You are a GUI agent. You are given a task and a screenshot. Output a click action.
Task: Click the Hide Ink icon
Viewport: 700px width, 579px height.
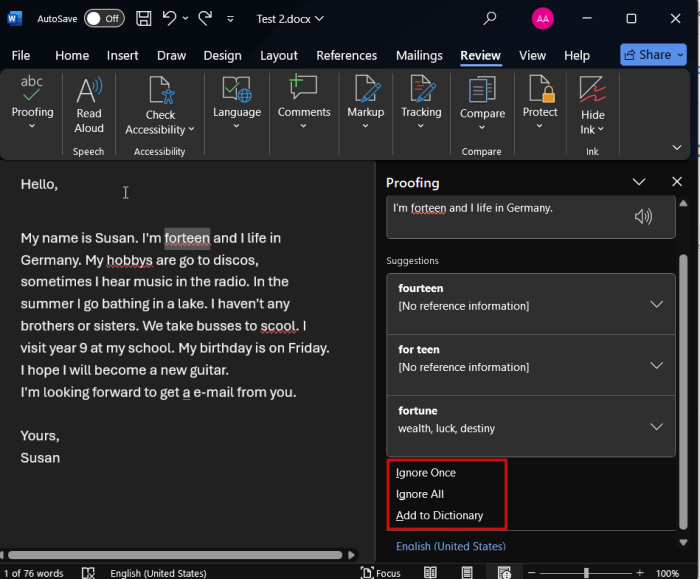(592, 92)
